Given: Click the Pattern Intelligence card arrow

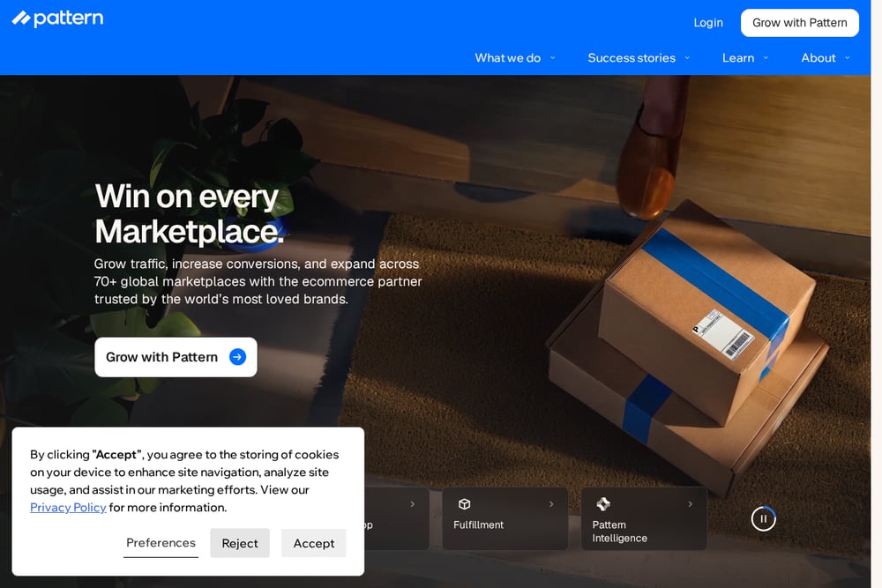Looking at the screenshot, I should click(691, 504).
